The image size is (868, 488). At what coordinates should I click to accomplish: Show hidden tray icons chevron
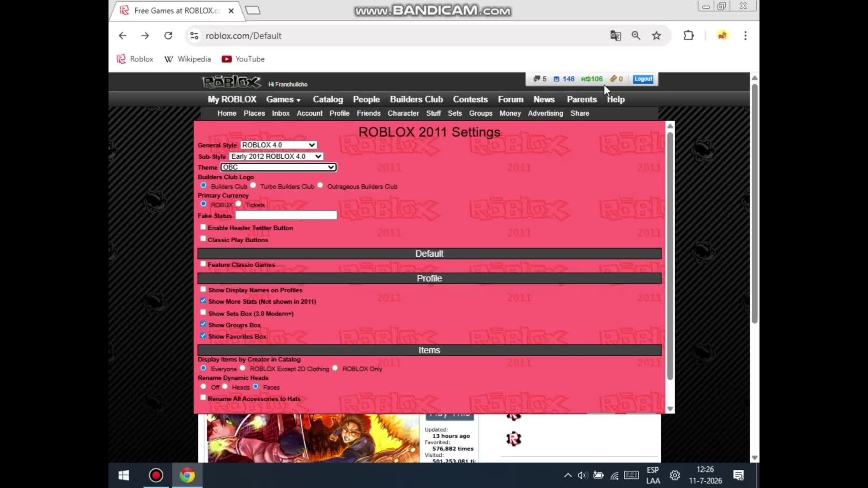[568, 475]
